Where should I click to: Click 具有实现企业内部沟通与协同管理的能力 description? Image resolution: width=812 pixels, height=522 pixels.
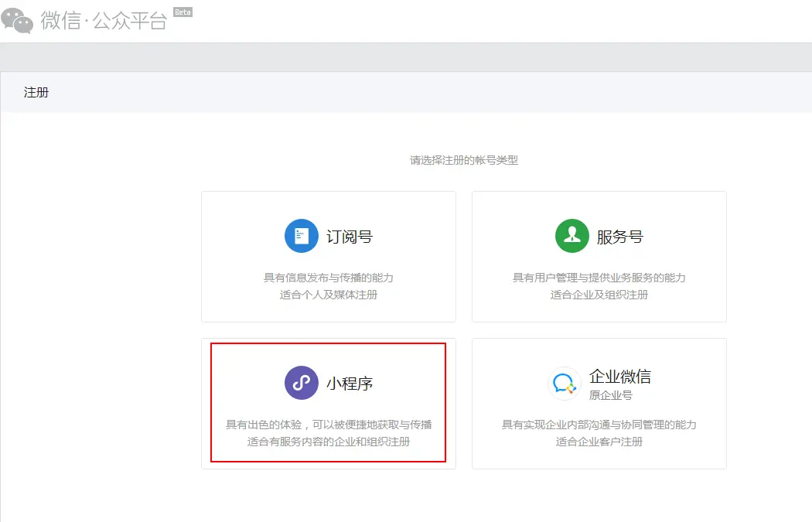pyautogui.click(x=599, y=425)
